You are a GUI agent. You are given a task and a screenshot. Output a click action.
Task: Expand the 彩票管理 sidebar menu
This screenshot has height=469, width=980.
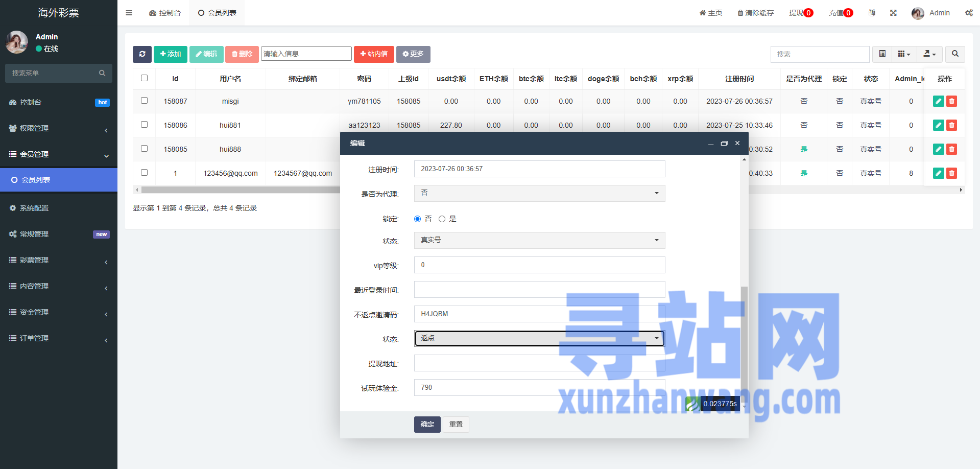tap(59, 260)
